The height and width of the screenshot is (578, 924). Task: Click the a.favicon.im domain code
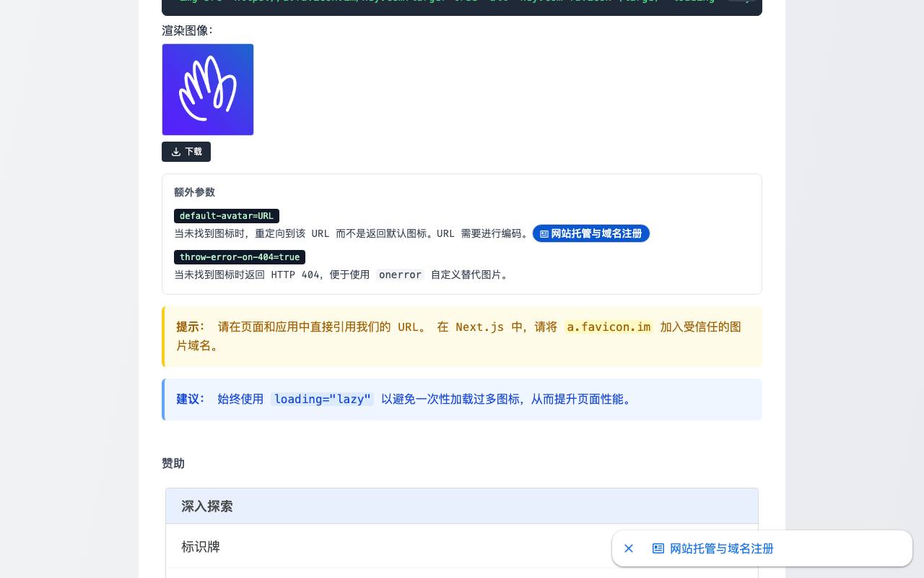609,327
